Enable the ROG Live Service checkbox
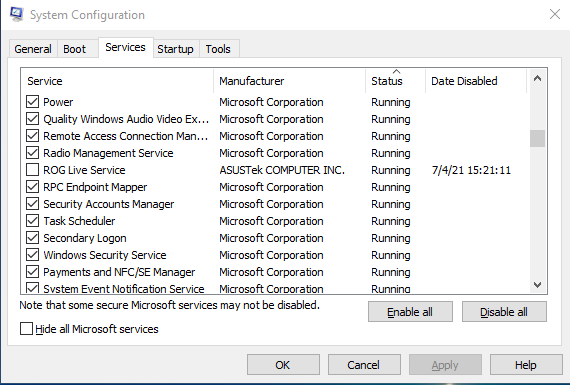The width and height of the screenshot is (570, 385). click(32, 170)
